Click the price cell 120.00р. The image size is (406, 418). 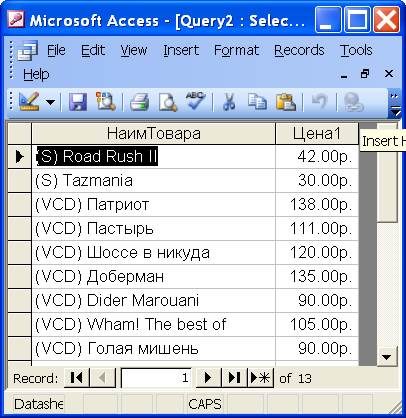tap(317, 253)
